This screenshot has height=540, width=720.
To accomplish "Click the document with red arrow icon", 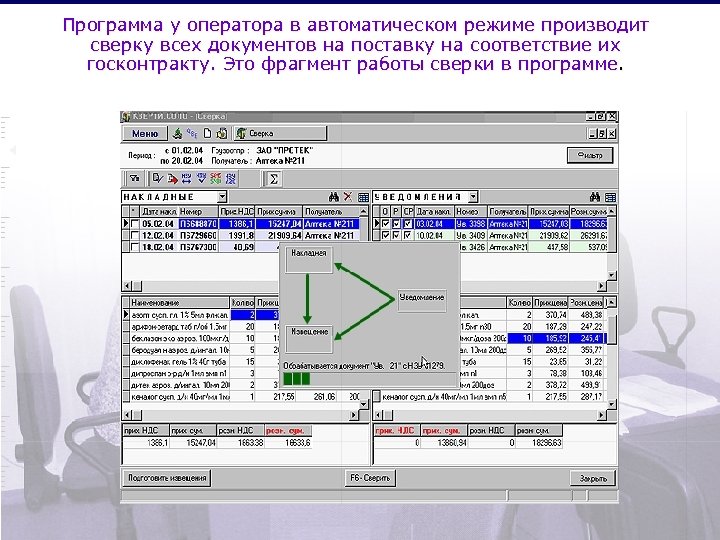I will point(172,178).
